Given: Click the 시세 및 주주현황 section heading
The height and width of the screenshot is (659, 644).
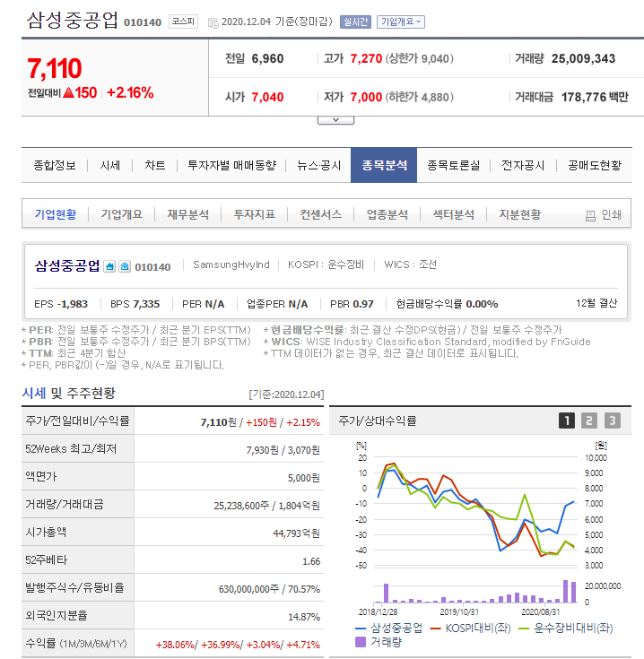Looking at the screenshot, I should click(x=68, y=394).
